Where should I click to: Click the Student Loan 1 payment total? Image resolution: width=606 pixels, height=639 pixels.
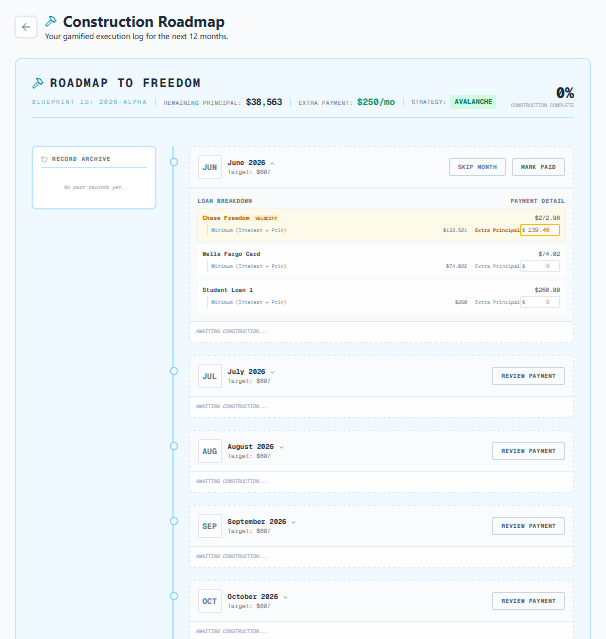(x=547, y=290)
